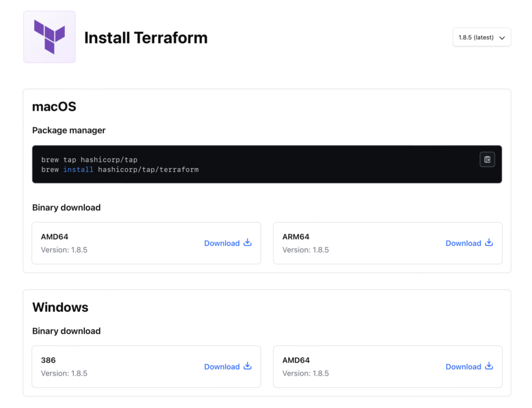Download the ARM64 macOS binary
The width and height of the screenshot is (532, 408).
pos(464,243)
